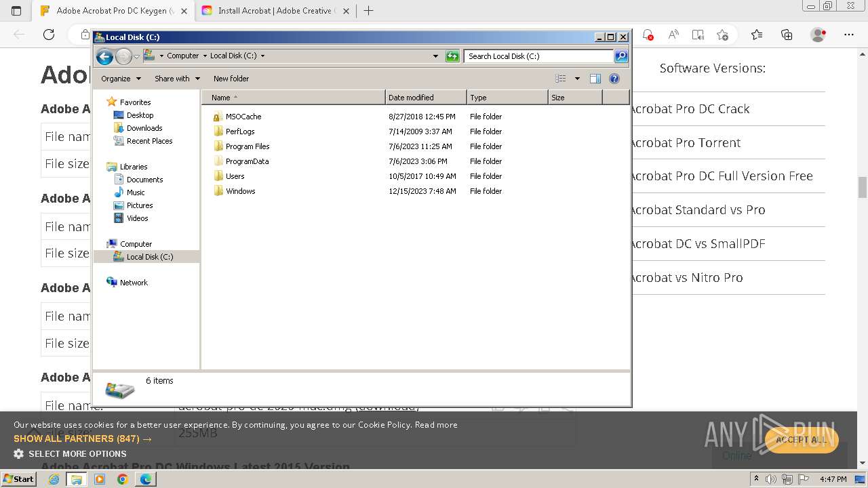This screenshot has height=488, width=868.
Task: Sort files by Type column
Action: [x=507, y=98]
